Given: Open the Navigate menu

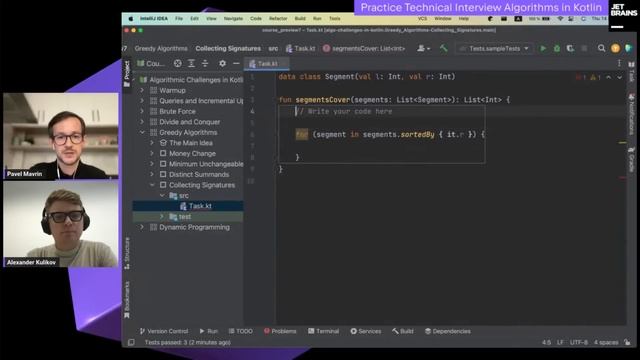Looking at the screenshot, I should (x=233, y=19).
